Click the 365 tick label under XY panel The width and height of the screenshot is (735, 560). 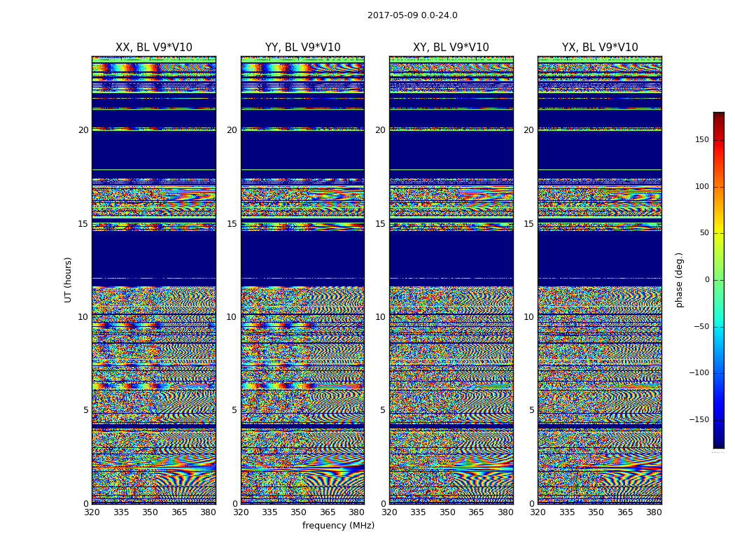tap(476, 512)
